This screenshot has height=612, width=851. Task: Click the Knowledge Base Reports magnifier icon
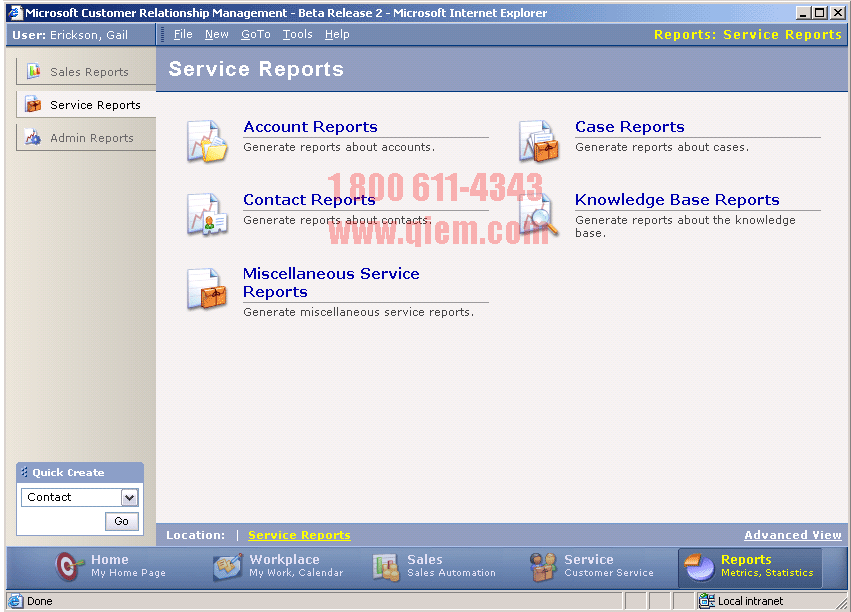[x=538, y=214]
